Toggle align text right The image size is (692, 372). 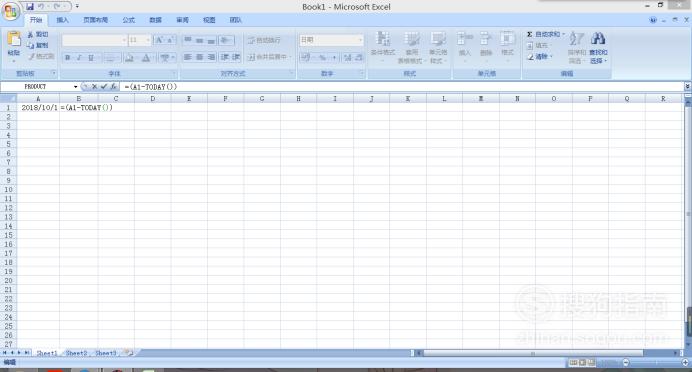pyautogui.click(x=211, y=57)
